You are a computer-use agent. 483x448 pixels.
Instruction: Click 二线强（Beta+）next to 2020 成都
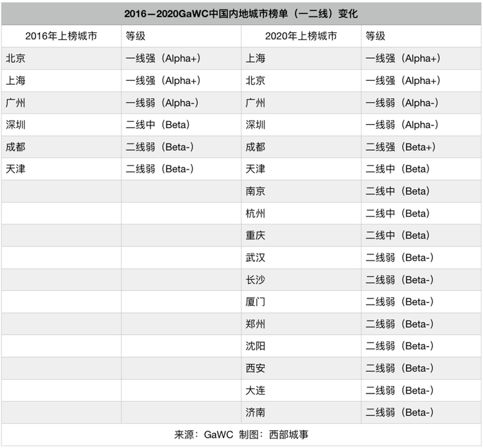pyautogui.click(x=400, y=147)
